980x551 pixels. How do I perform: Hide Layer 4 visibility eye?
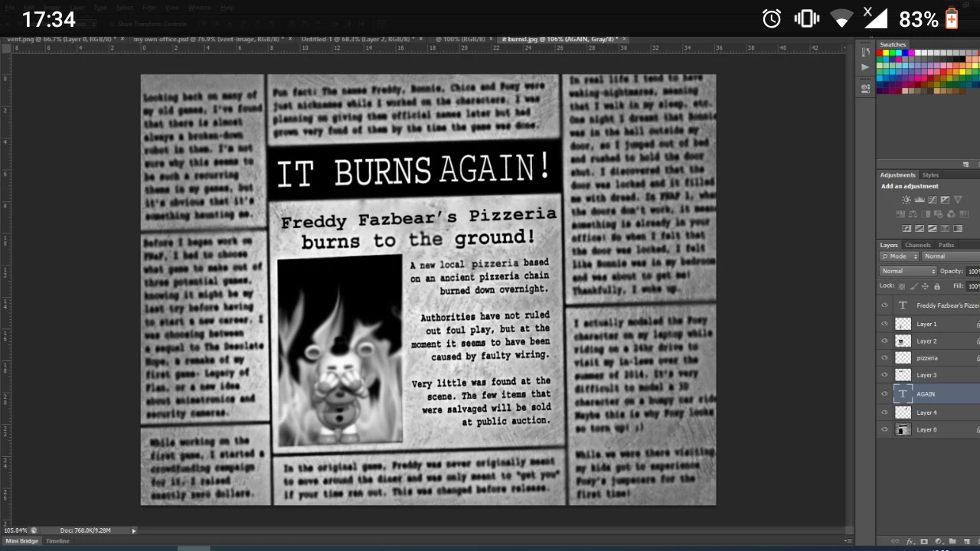[884, 412]
